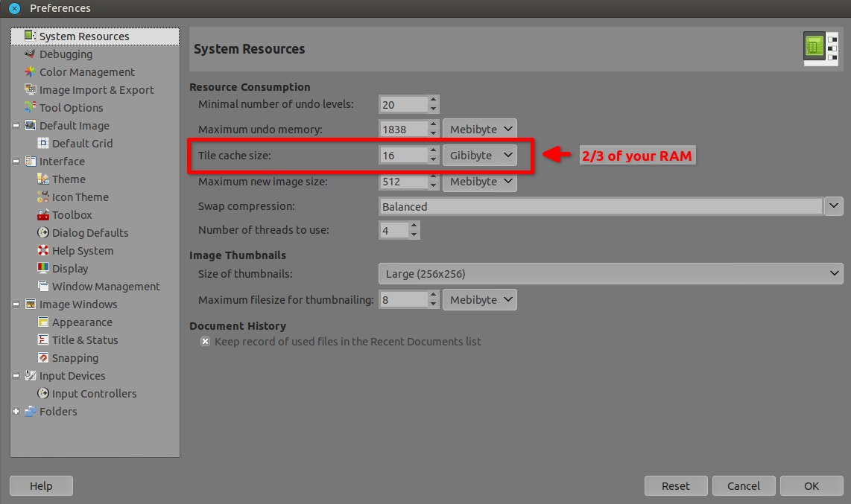851x504 pixels.
Task: Click the Debugging bug icon
Action: click(30, 54)
